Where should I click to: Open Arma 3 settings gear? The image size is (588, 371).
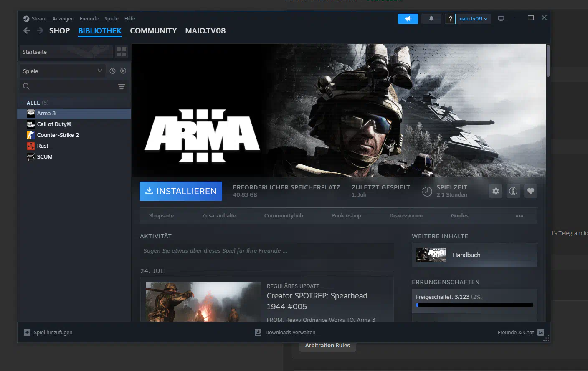(x=496, y=191)
